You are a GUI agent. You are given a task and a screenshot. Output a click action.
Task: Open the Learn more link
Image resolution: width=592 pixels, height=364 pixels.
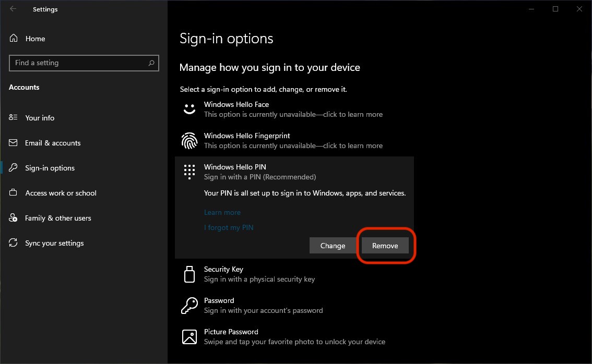(222, 212)
